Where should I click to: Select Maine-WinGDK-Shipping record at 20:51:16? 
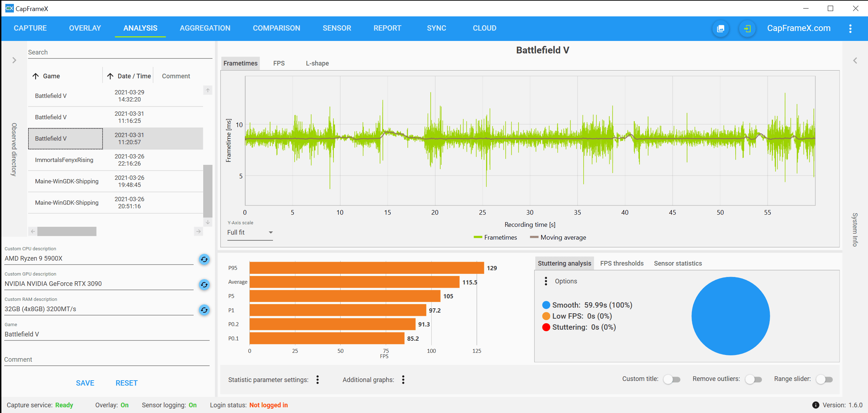pos(116,203)
